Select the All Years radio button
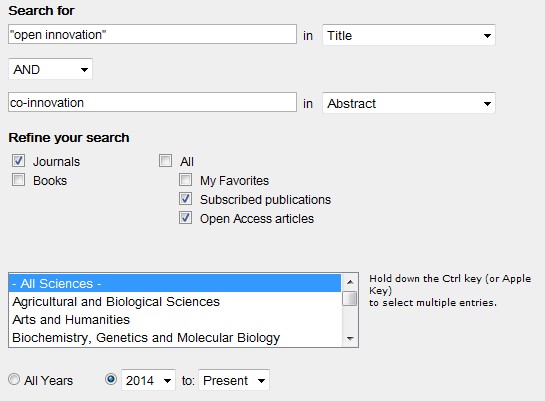This screenshot has width=545, height=401. coord(14,379)
